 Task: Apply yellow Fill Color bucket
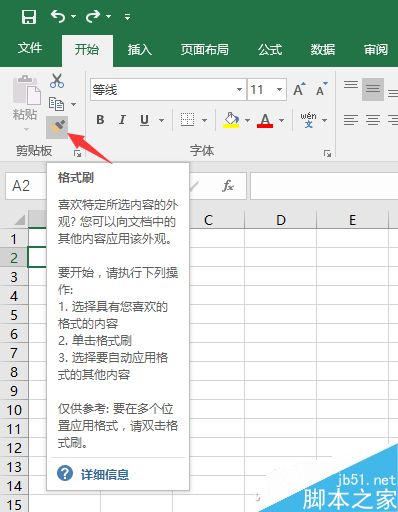tap(231, 120)
